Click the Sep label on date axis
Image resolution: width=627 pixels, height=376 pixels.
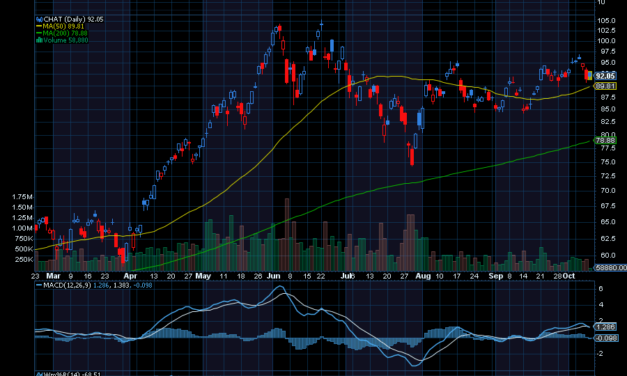coord(496,276)
